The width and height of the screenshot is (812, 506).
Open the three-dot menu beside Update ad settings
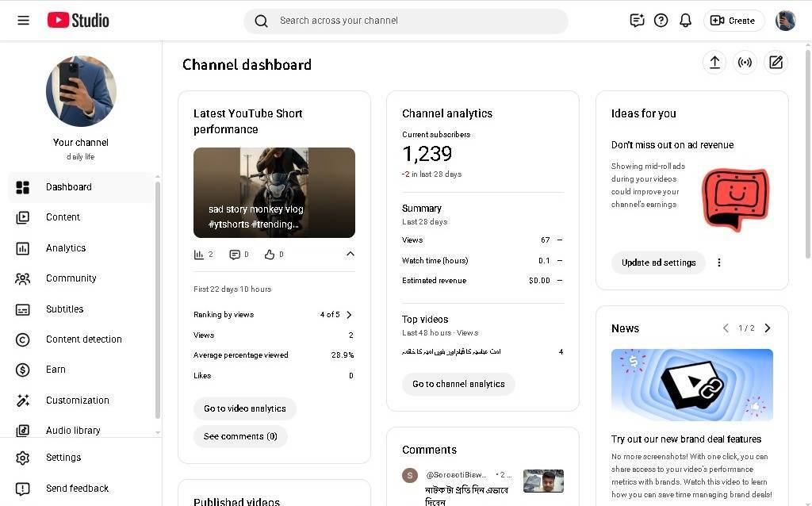719,263
